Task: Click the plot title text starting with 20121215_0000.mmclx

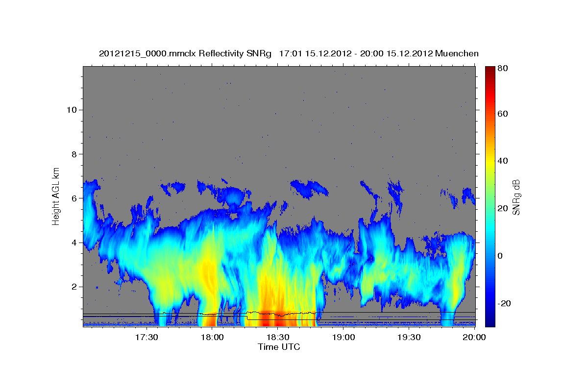Action: pos(289,53)
